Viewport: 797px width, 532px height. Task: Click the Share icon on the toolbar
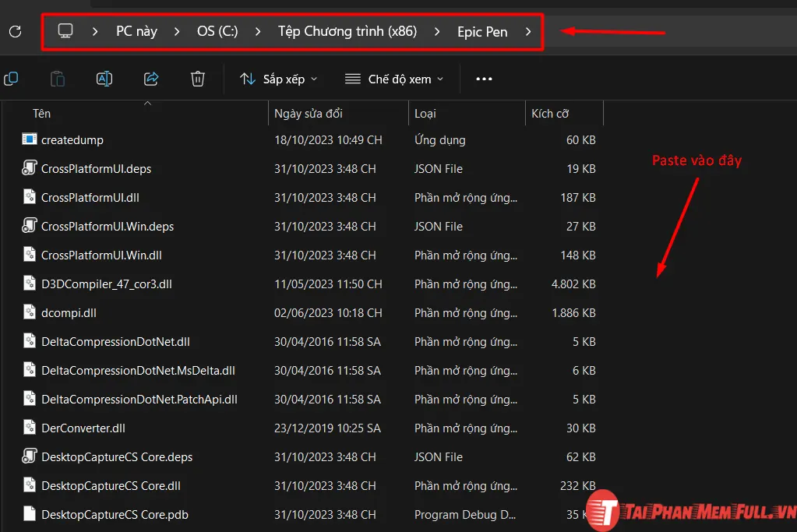(150, 79)
